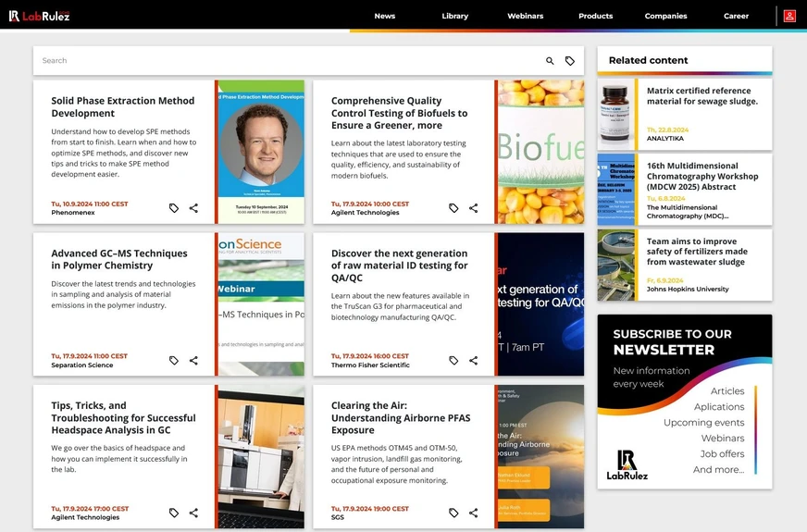
Task: Open Team aims to improve safety of fertilizers
Action: click(x=697, y=252)
